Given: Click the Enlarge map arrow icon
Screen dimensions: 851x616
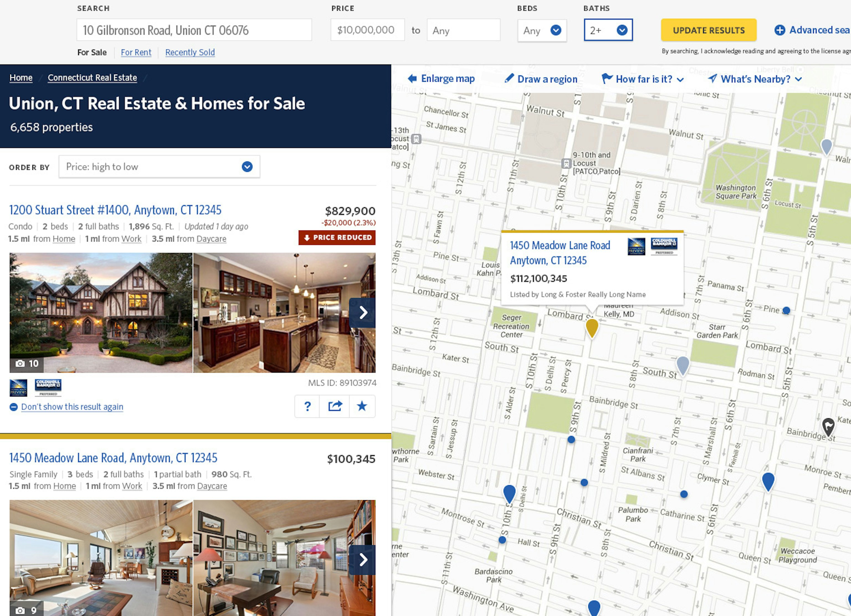Looking at the screenshot, I should [412, 78].
